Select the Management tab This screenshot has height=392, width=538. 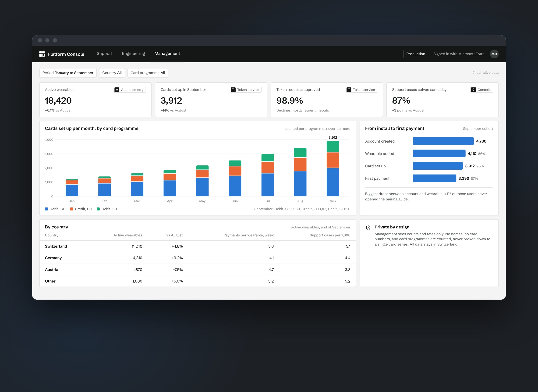pos(167,54)
